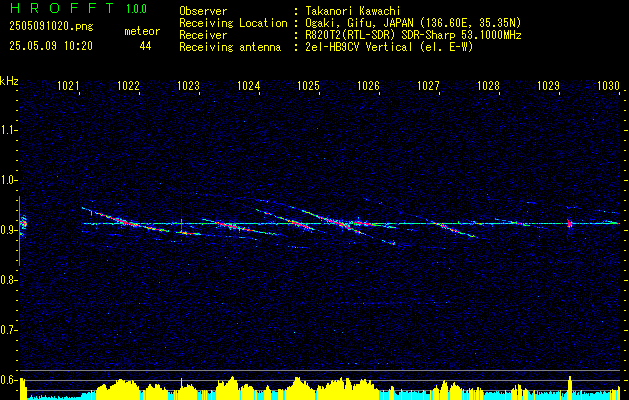Click the 'meteor' label

coord(142,31)
